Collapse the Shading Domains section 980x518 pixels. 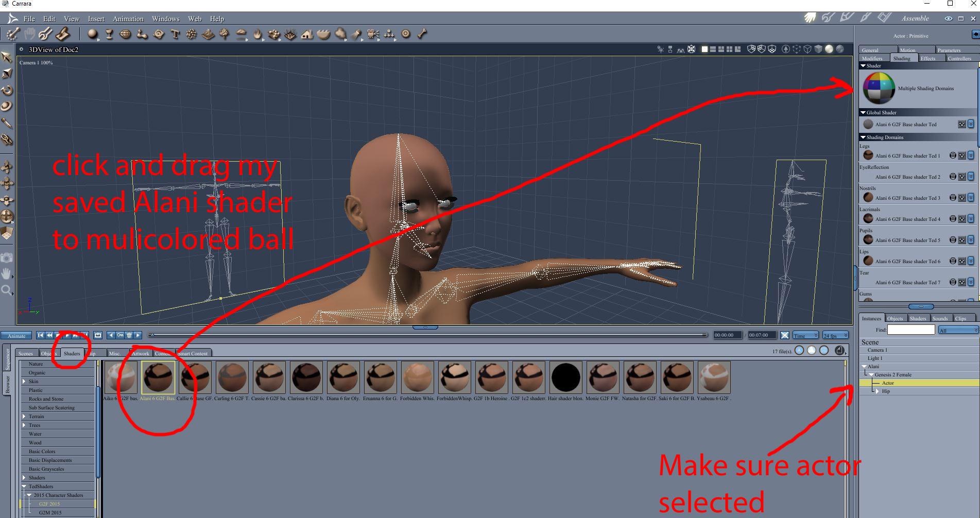tap(863, 137)
